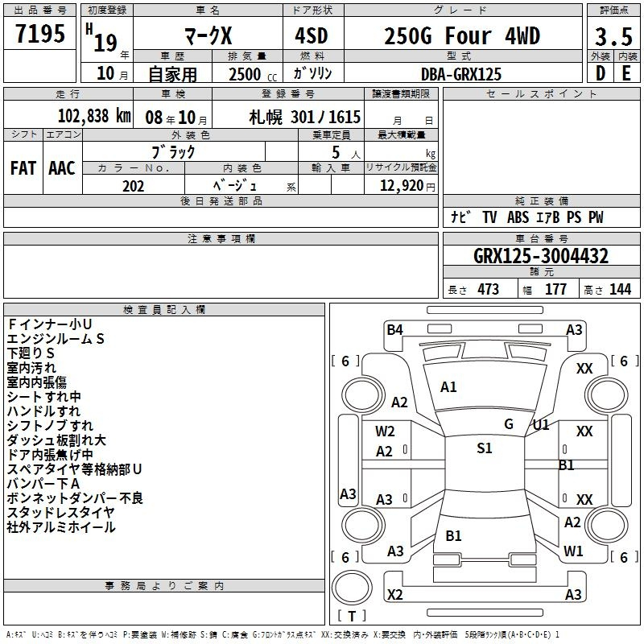This screenshot has width=644, height=644.
Task: Click the S1 rust mark on roof
Action: tap(485, 448)
